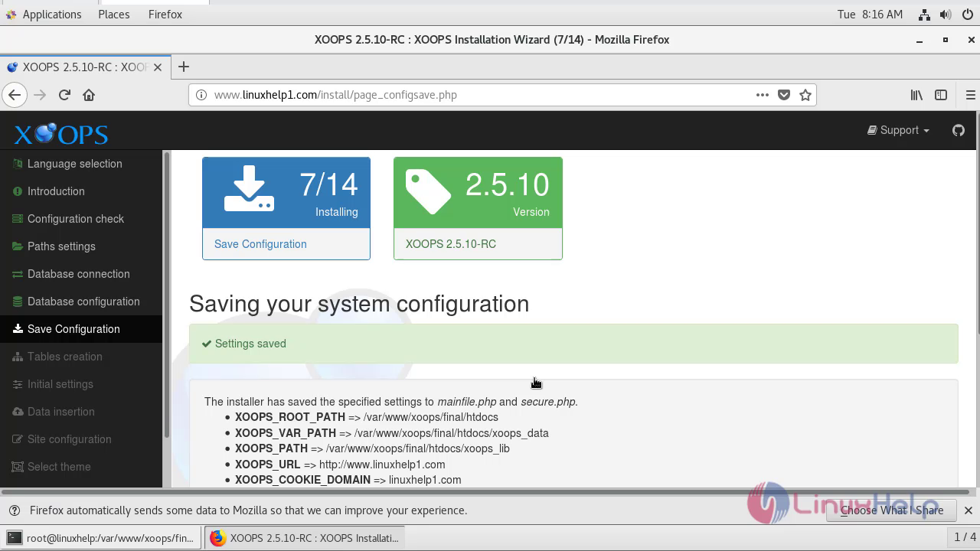Open the Firefox hamburger menu
This screenshot has height=551, width=980.
point(970,95)
